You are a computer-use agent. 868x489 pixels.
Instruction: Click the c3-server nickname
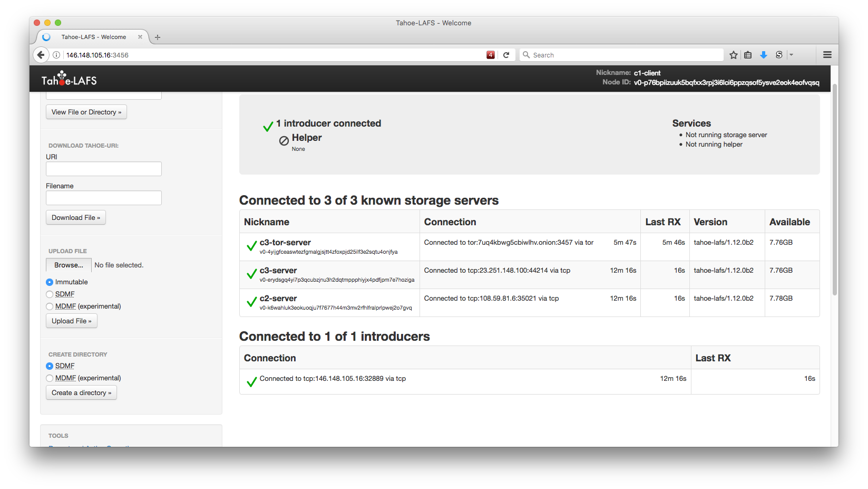[x=278, y=271]
